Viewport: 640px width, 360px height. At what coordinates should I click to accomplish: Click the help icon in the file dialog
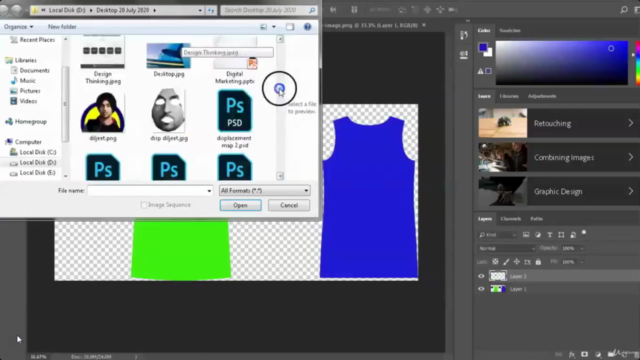(307, 27)
